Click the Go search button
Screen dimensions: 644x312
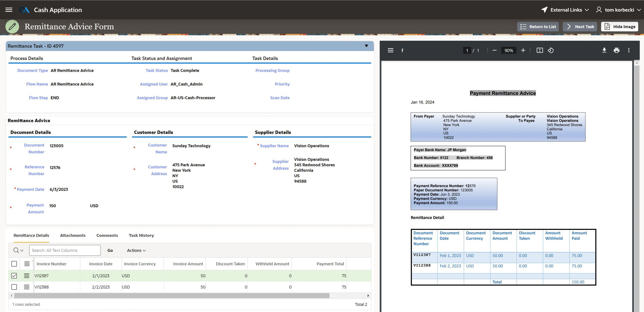pos(110,250)
